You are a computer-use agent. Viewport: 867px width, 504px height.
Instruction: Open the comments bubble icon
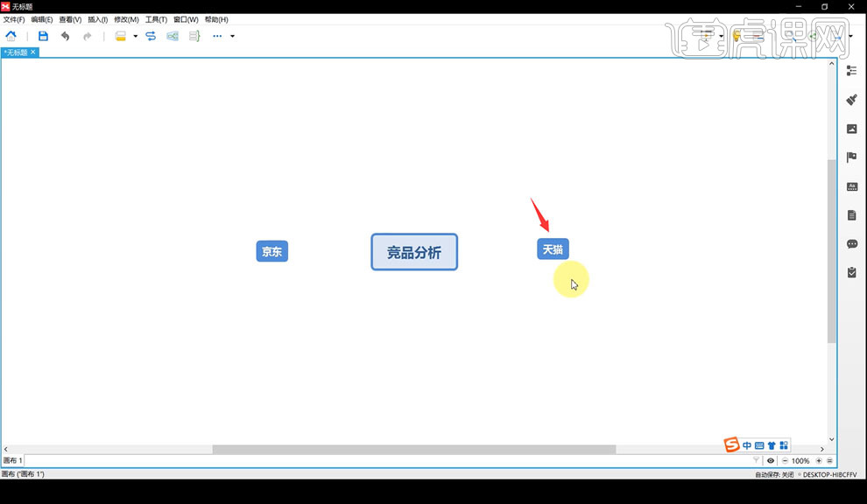click(851, 243)
